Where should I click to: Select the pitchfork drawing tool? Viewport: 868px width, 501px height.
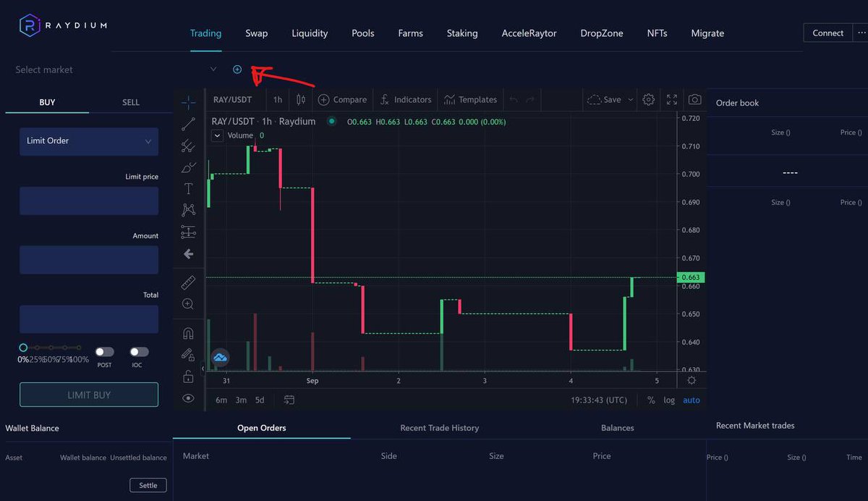pos(188,146)
